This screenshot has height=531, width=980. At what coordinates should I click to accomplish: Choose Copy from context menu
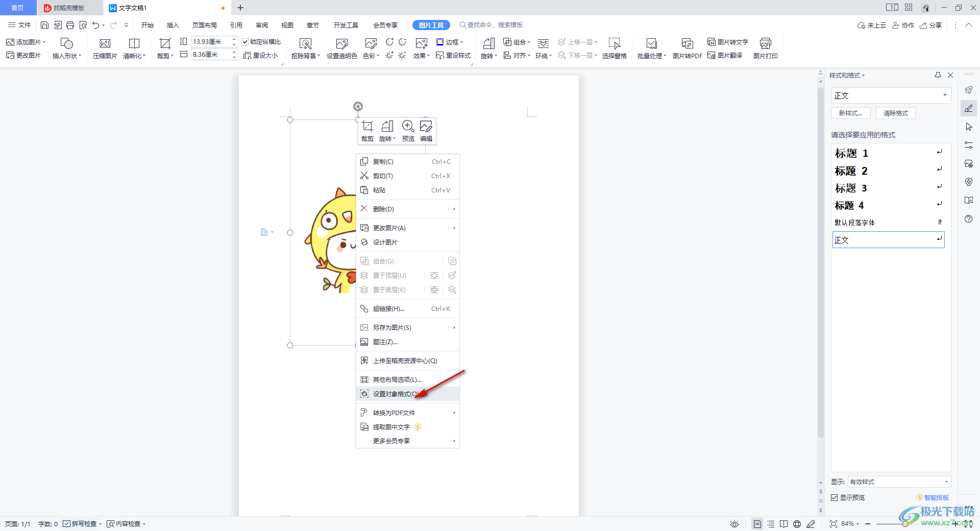click(x=407, y=162)
